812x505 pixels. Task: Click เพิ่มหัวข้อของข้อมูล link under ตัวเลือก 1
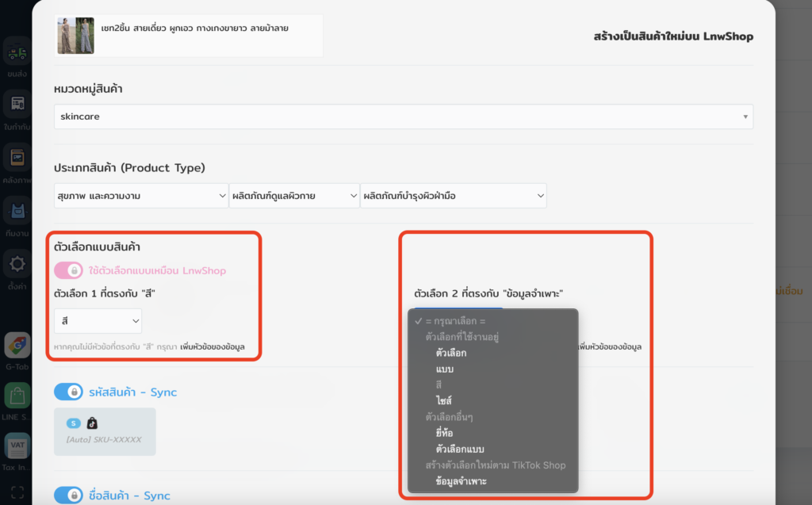213,347
